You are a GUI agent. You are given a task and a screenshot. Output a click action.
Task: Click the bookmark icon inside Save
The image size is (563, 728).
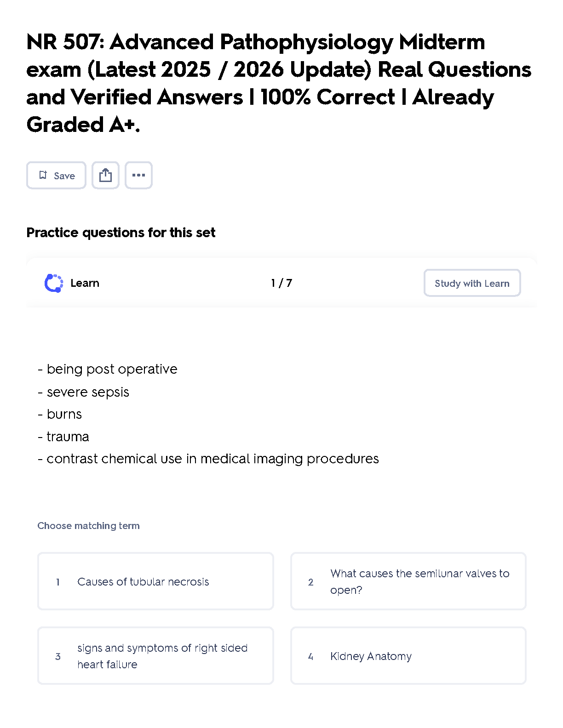(43, 175)
